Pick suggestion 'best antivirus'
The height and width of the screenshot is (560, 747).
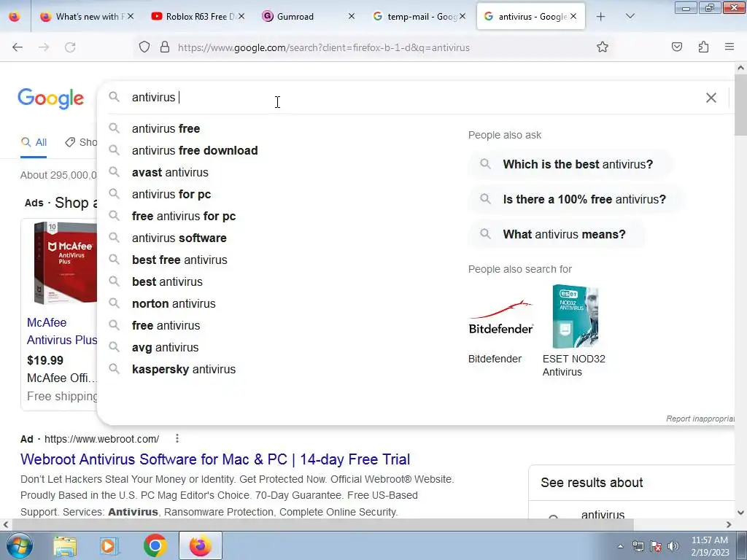pyautogui.click(x=167, y=282)
